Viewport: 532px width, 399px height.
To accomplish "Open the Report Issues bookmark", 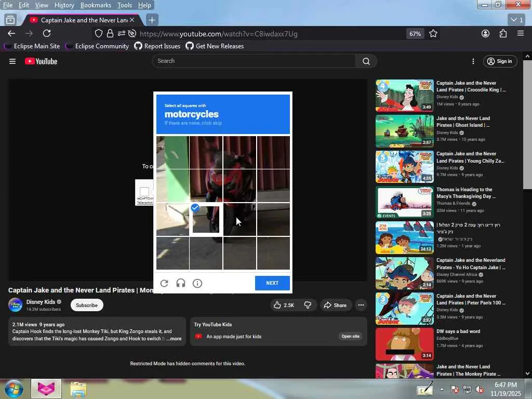I will click(x=157, y=46).
